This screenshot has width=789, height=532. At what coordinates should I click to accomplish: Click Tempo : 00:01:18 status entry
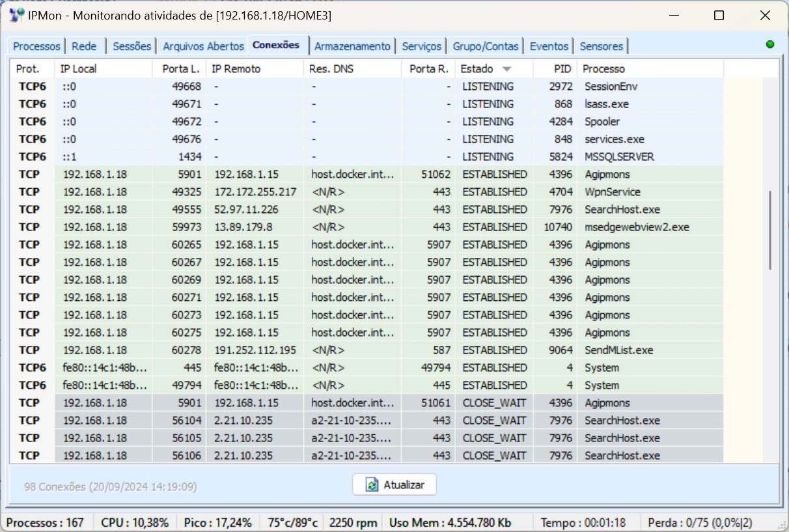coord(583,522)
